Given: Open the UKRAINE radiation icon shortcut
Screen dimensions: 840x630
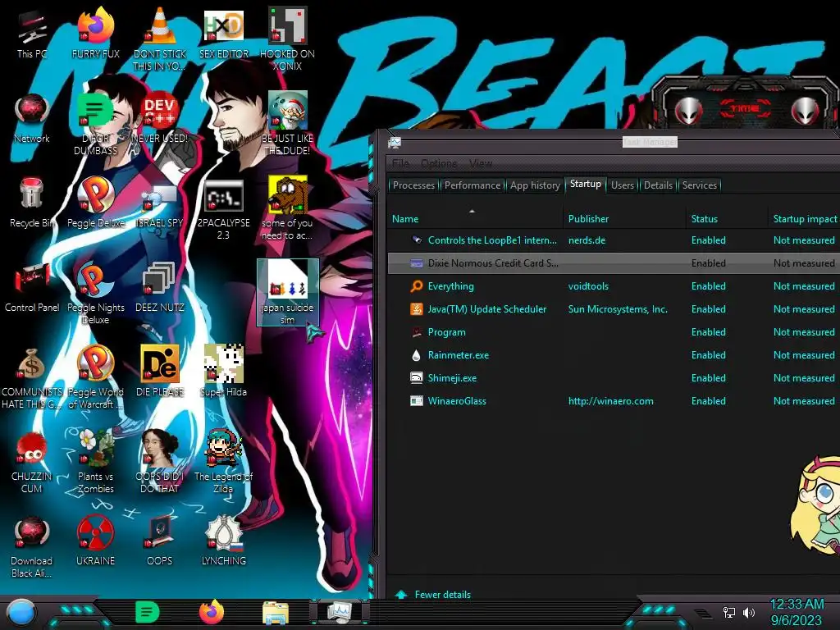Looking at the screenshot, I should coord(95,541).
